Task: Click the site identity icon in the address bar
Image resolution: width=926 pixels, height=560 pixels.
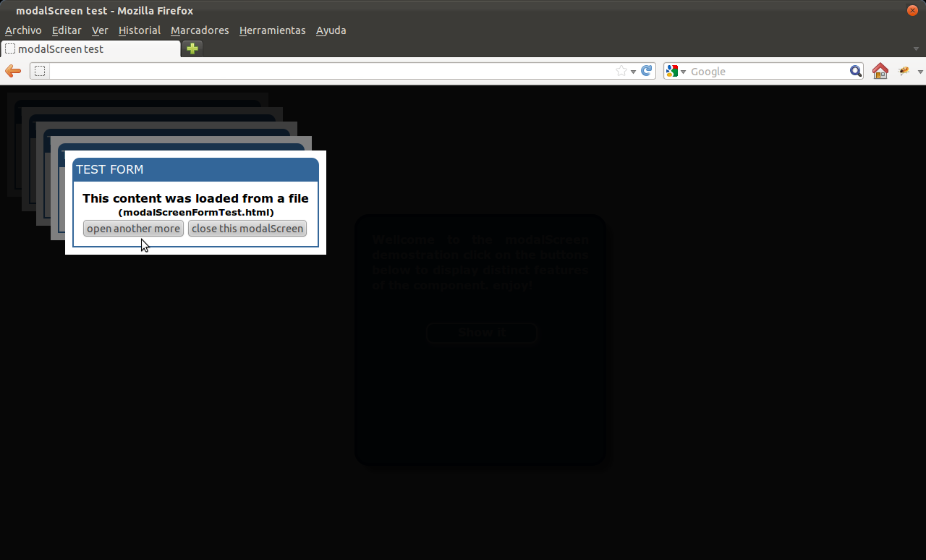Action: pyautogui.click(x=40, y=71)
